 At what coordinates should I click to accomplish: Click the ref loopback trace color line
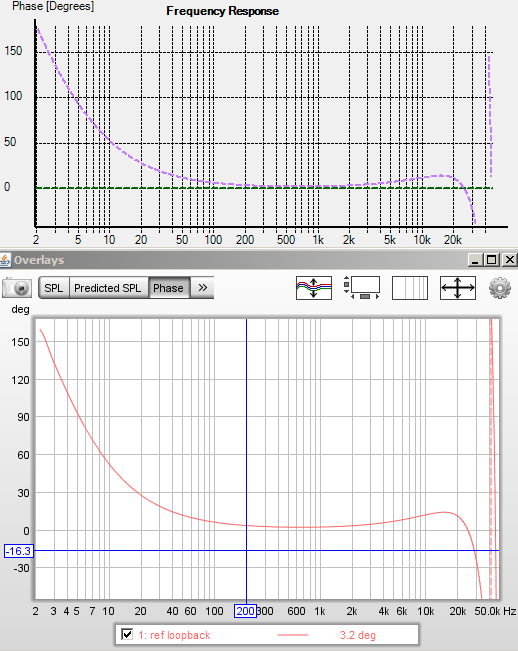click(x=293, y=635)
